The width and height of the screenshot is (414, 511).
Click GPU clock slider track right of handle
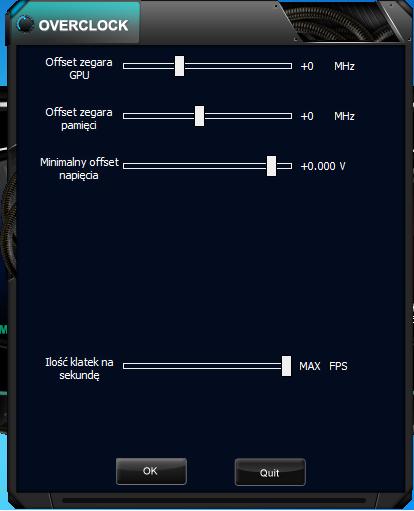coord(238,66)
